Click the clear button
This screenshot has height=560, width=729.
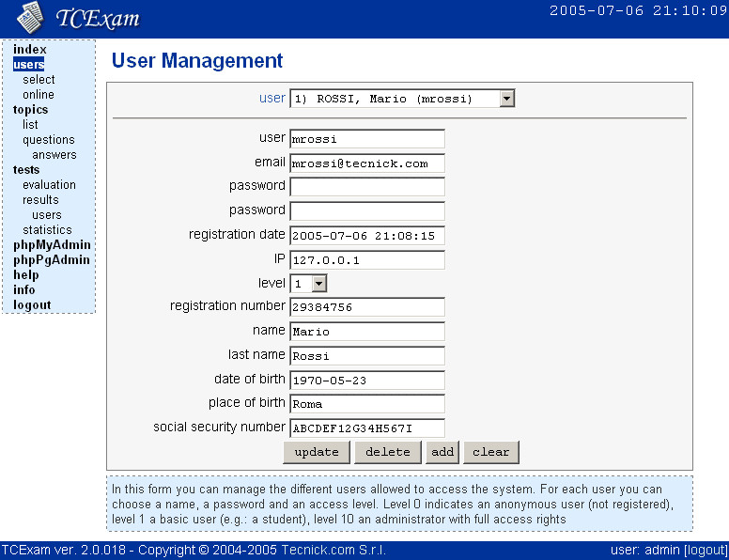(491, 452)
